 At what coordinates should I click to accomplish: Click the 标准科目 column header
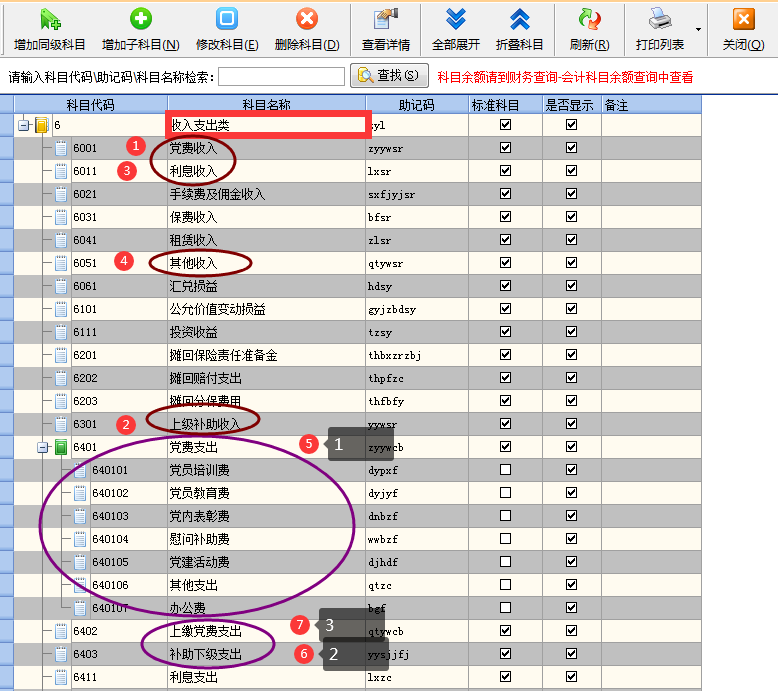click(x=505, y=105)
